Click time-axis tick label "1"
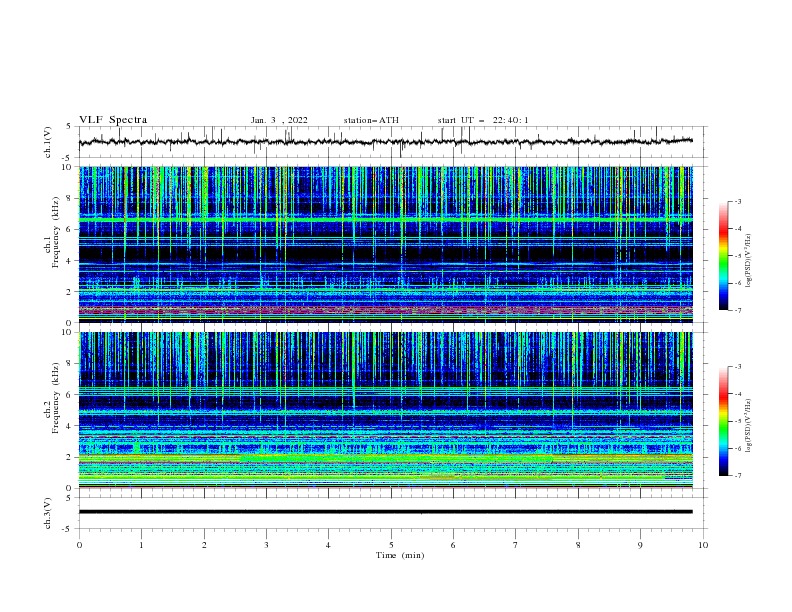The width and height of the screenshot is (792, 612). pyautogui.click(x=141, y=545)
